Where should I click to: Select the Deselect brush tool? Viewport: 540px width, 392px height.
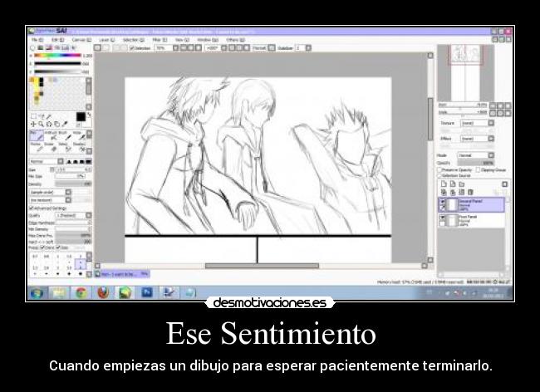click(x=78, y=147)
